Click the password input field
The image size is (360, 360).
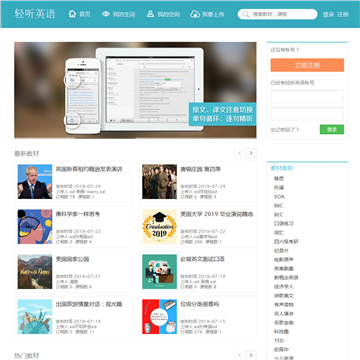307,114
